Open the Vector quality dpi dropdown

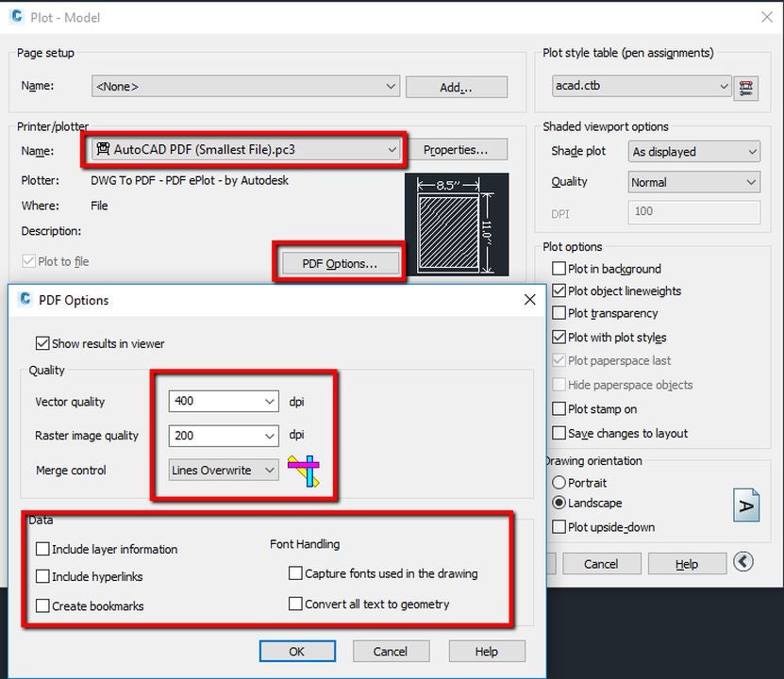[x=272, y=401]
